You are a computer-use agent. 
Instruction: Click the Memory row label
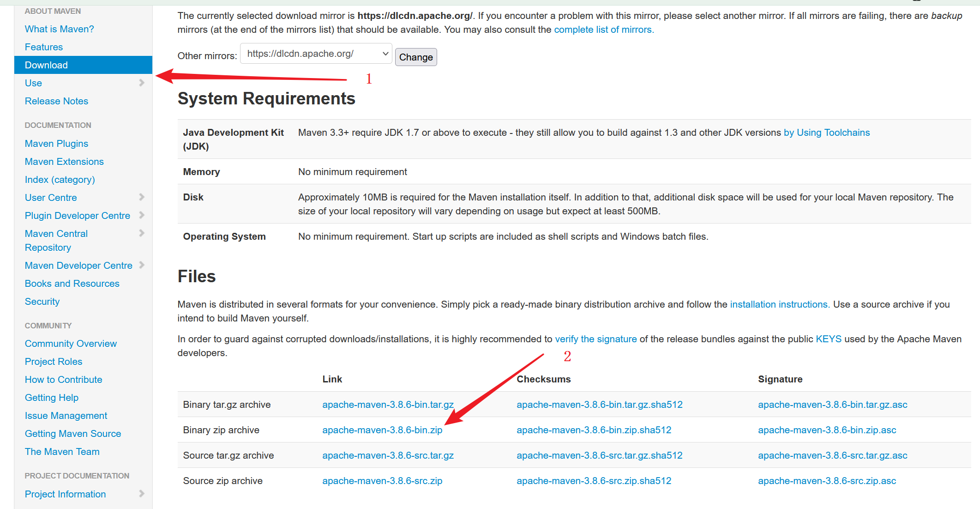pos(201,172)
